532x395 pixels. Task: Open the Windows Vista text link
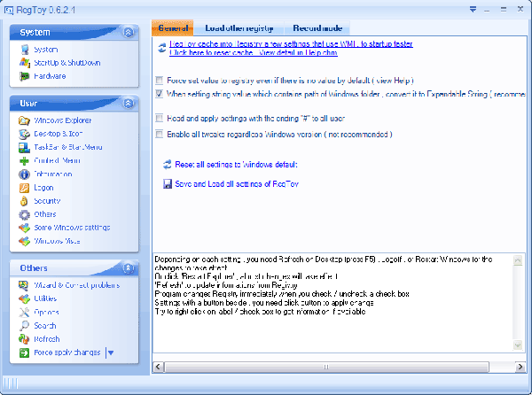coord(57,241)
